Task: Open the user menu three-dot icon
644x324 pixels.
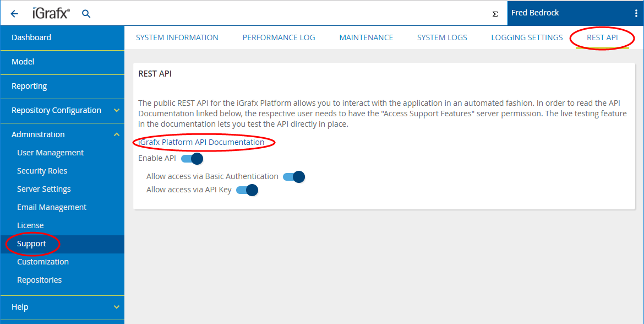Action: [636, 13]
